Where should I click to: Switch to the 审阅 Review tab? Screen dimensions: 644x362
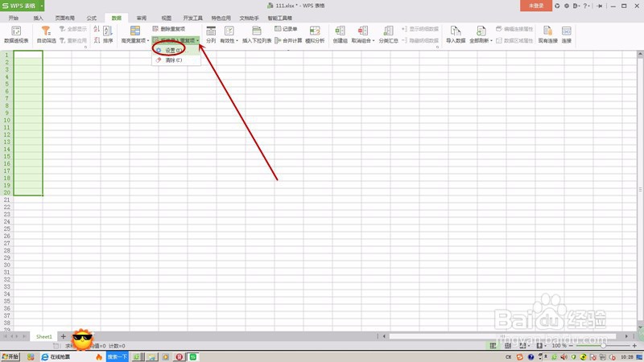tap(142, 18)
